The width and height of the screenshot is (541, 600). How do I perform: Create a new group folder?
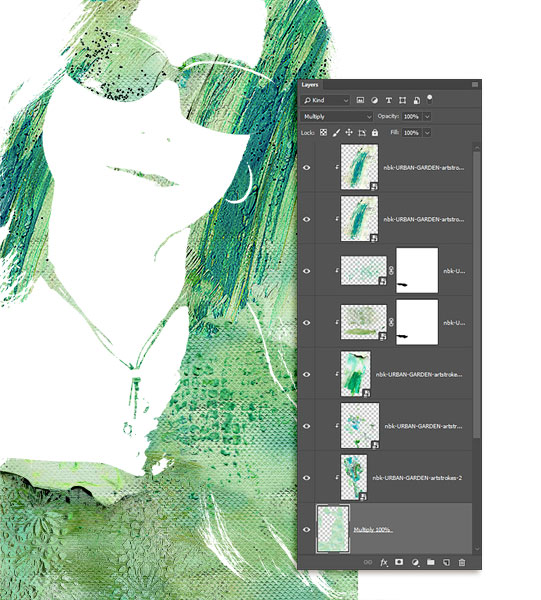[431, 562]
